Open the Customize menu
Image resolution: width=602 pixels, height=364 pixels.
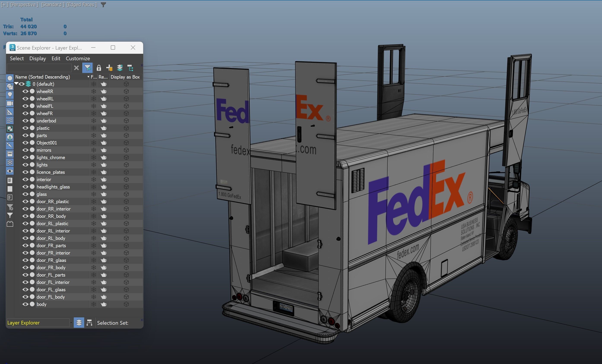[78, 58]
